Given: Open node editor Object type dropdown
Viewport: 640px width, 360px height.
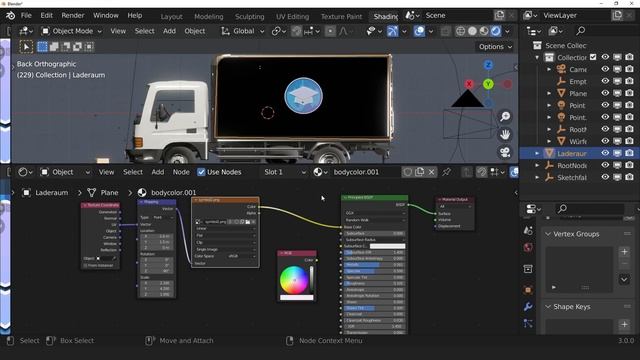Looking at the screenshot, I should tap(65, 172).
